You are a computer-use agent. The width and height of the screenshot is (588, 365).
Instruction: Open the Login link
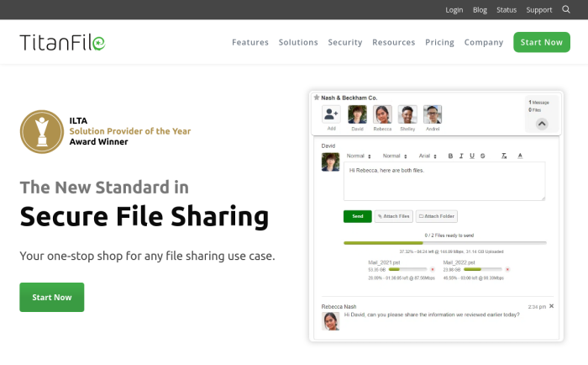tap(454, 10)
